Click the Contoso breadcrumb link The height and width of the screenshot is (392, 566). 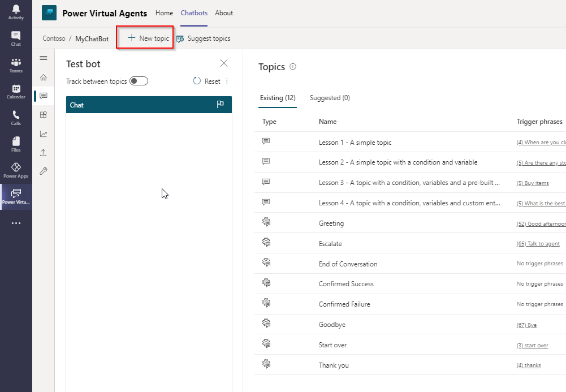coord(54,38)
